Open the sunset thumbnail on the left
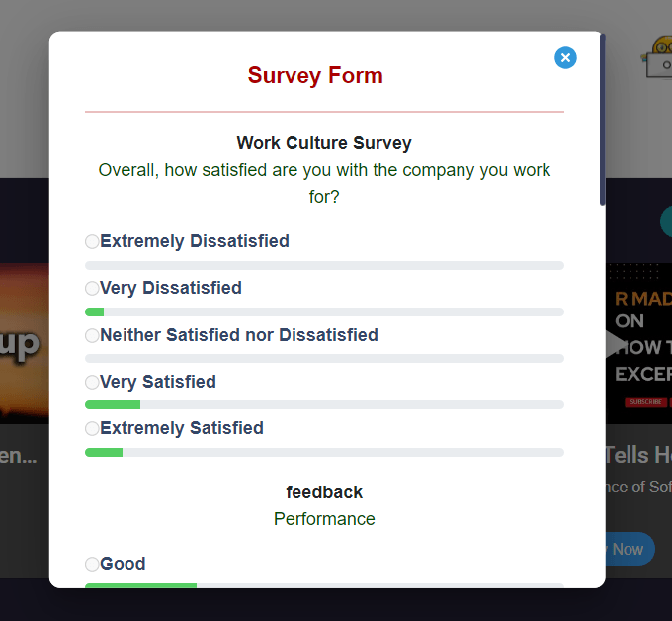Viewport: 672px width, 621px height. coord(24,341)
